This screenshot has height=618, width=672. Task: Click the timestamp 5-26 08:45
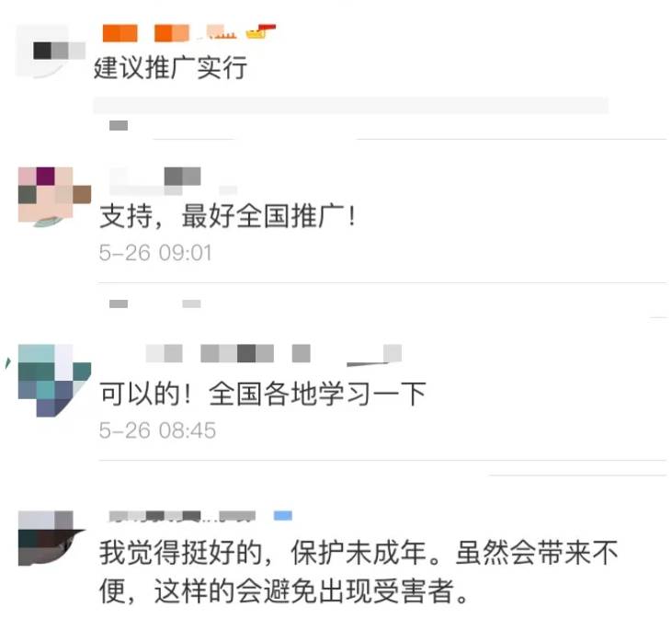(157, 430)
